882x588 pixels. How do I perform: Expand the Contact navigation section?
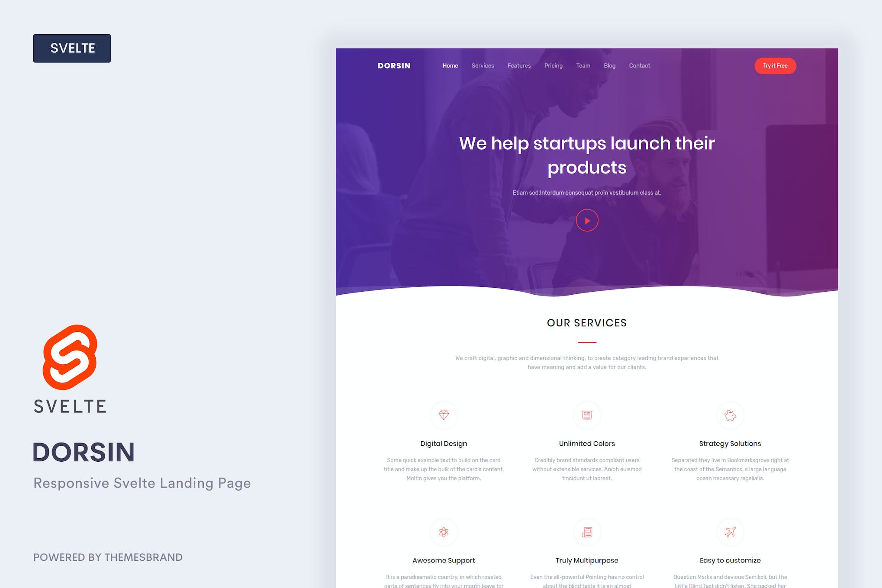(x=639, y=66)
